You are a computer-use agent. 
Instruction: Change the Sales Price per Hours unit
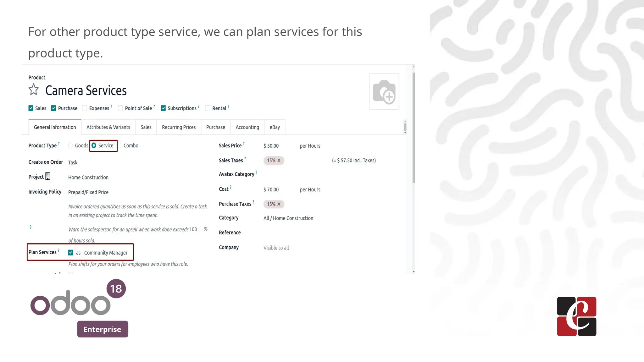click(310, 146)
